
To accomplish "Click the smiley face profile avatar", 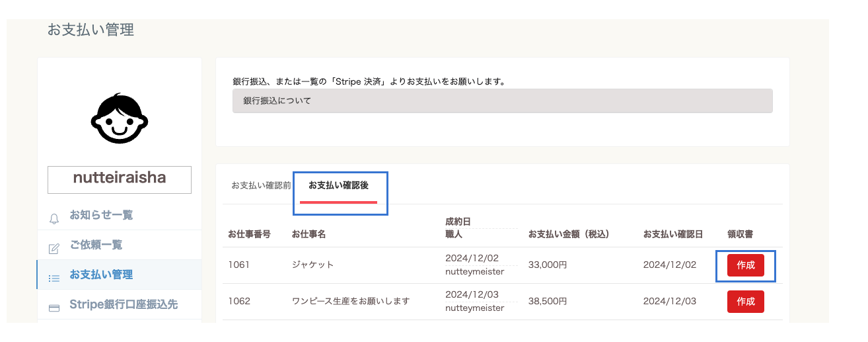I will pyautogui.click(x=119, y=118).
